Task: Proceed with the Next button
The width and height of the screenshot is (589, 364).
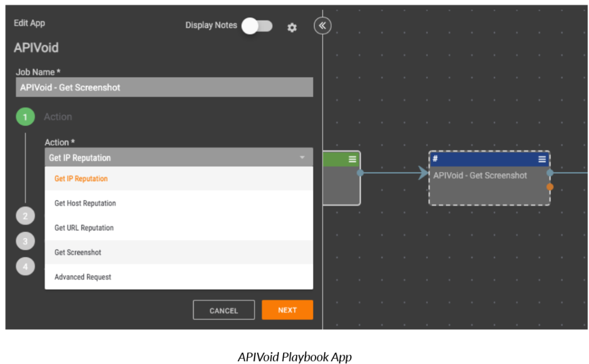Action: tap(288, 310)
